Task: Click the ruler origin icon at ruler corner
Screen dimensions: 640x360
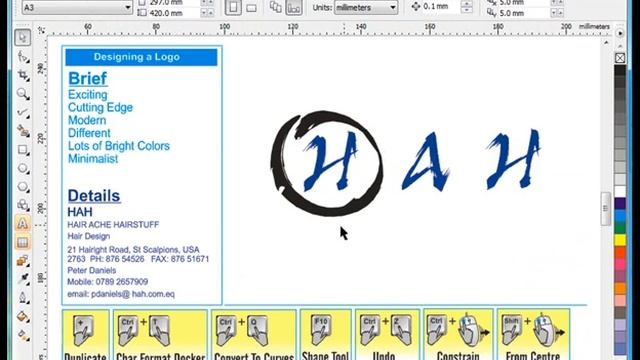Action: [x=41, y=30]
